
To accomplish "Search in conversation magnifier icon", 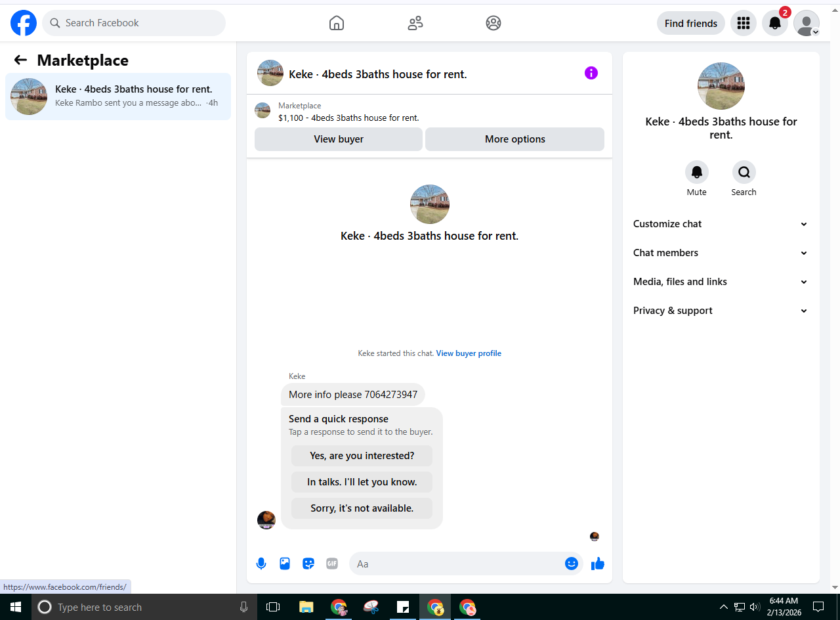I will 744,172.
